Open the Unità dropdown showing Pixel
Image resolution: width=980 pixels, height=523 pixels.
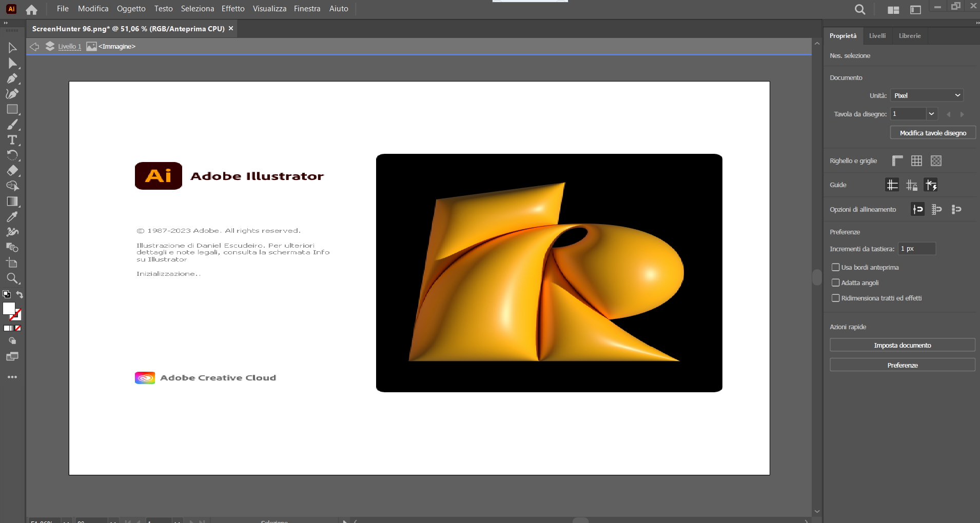[927, 95]
